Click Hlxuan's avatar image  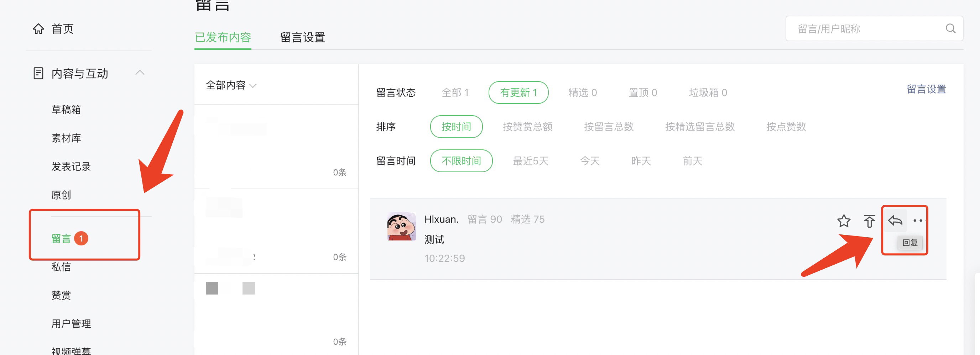tap(401, 226)
